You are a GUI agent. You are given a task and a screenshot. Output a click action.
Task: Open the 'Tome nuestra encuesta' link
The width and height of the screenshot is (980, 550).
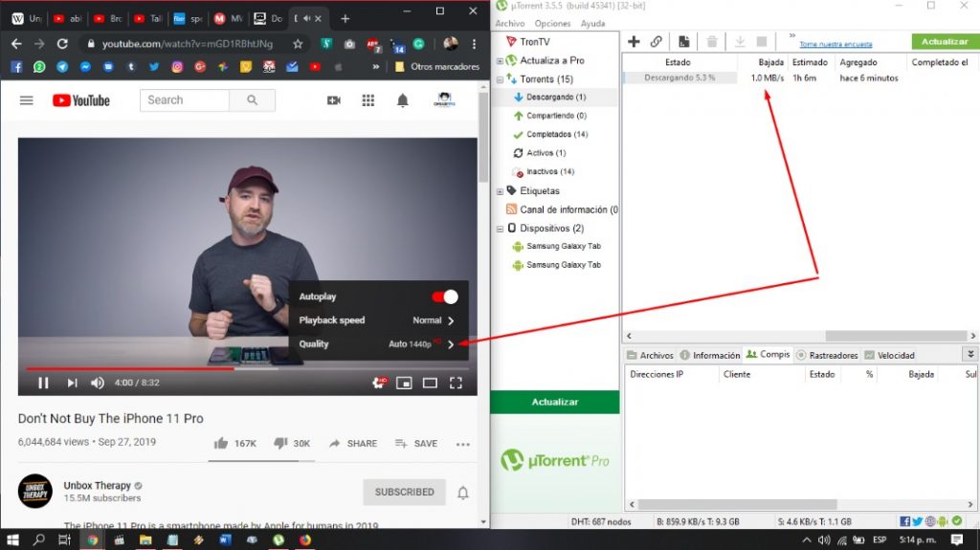click(835, 44)
